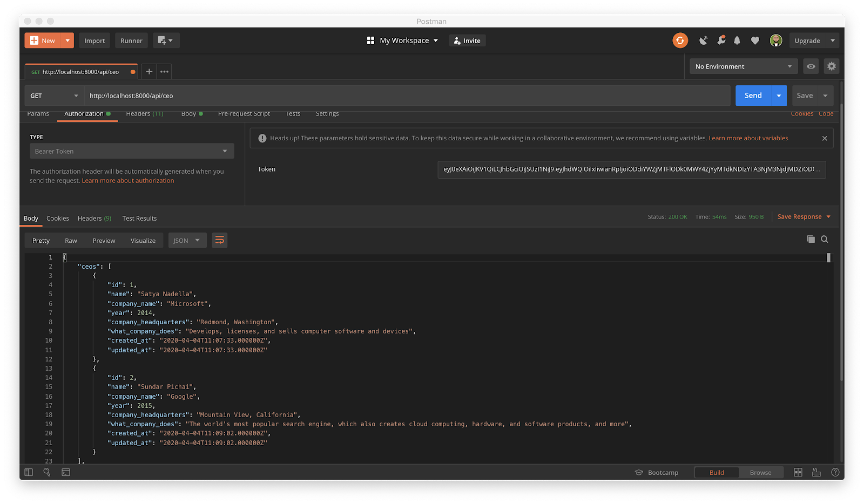Toggle sidebar visibility icon in status bar

pos(29,472)
